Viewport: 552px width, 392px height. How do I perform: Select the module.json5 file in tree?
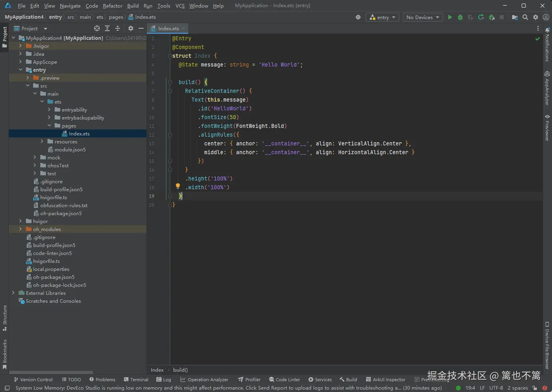coord(70,149)
